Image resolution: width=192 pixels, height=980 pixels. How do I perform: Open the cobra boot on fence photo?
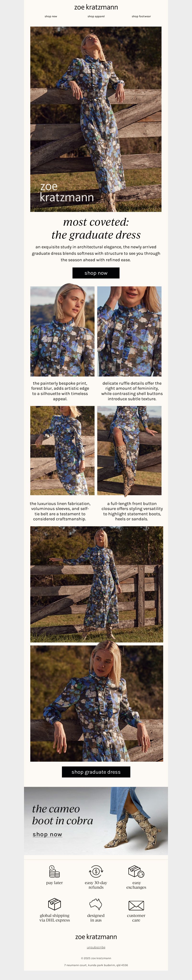[130, 450]
